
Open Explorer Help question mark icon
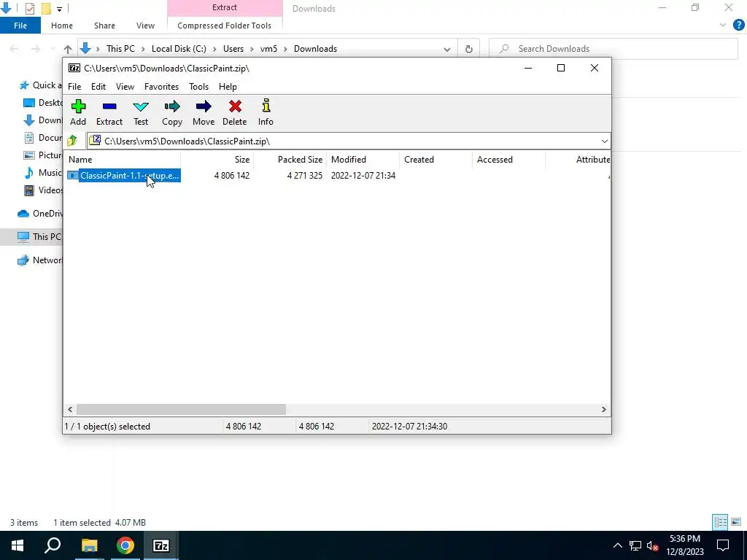click(738, 26)
